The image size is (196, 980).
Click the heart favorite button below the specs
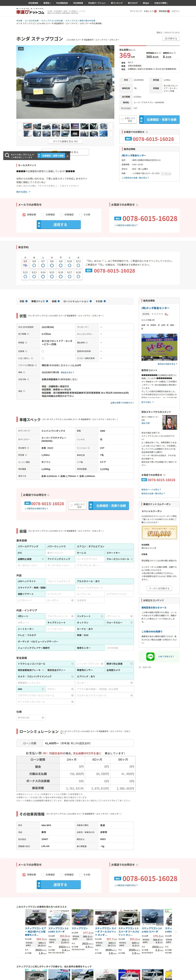(x=78, y=506)
